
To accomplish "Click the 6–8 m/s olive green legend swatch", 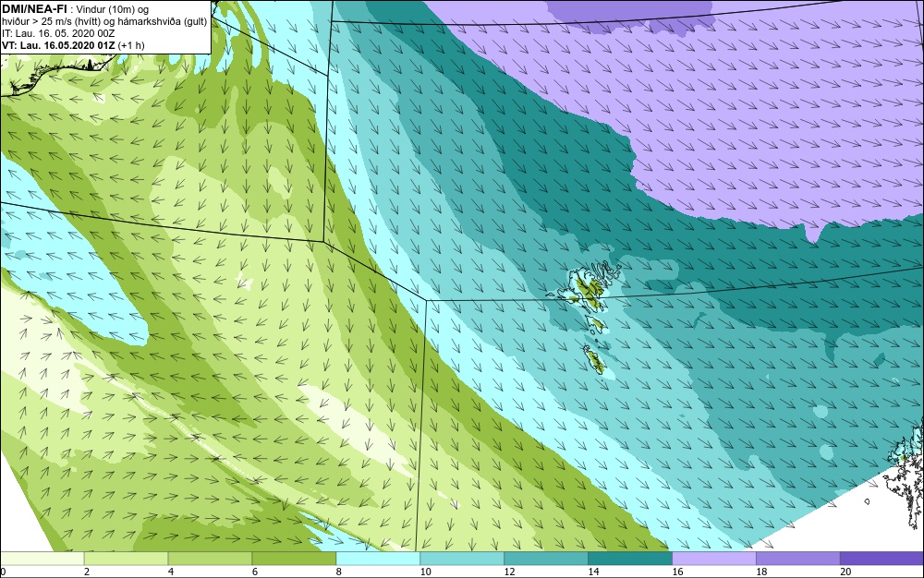I will (x=294, y=559).
